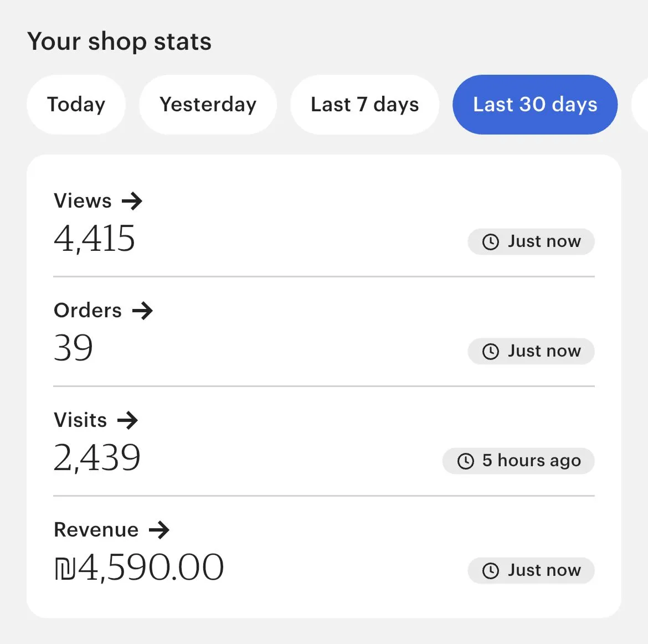Click the arrow icon beside Revenue

coord(159,530)
